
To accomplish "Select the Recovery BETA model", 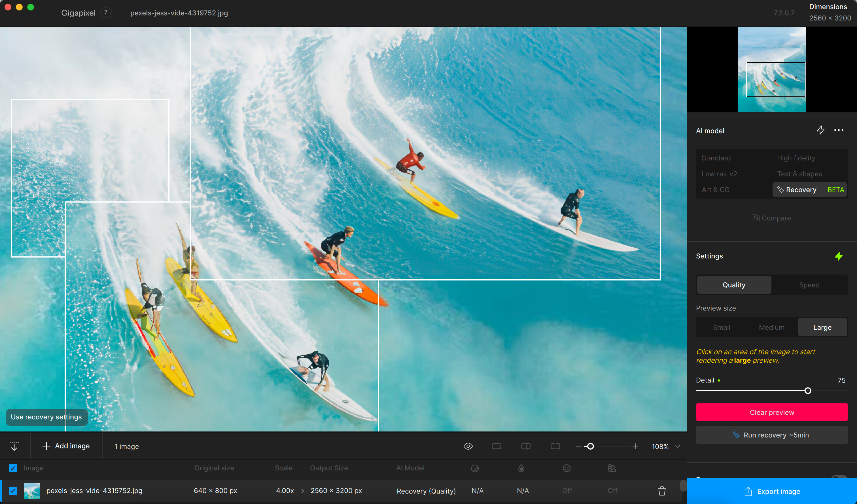I will (809, 190).
